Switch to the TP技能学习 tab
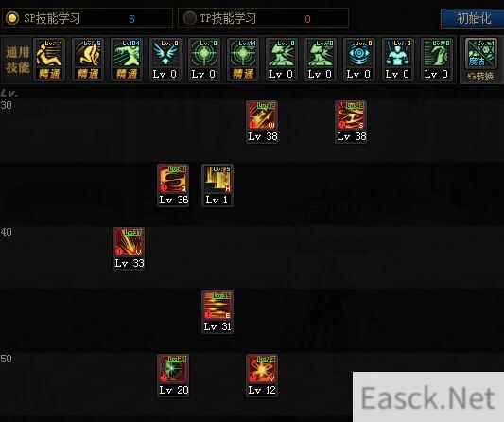This screenshot has width=504, height=422. (263, 18)
